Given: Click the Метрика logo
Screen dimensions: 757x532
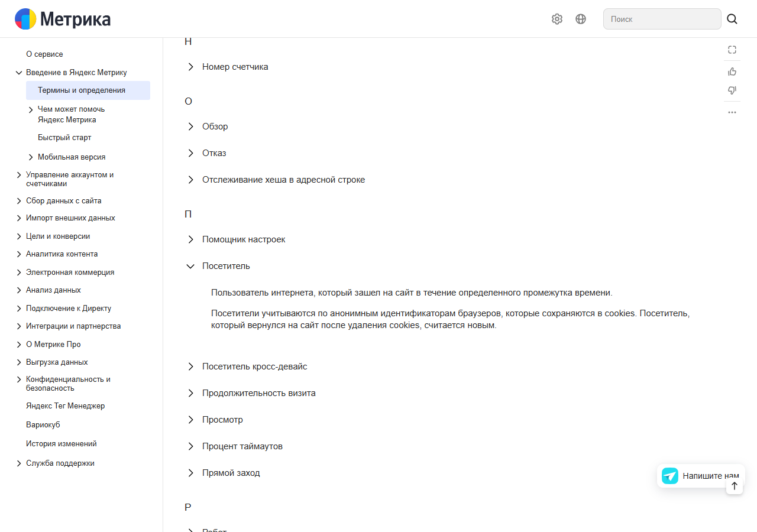Looking at the screenshot, I should (x=63, y=19).
